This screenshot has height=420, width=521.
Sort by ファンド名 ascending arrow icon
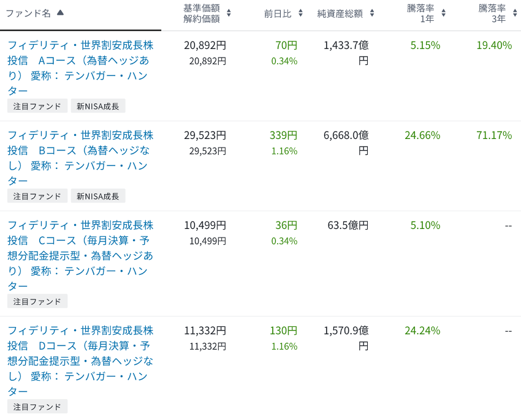pos(60,13)
